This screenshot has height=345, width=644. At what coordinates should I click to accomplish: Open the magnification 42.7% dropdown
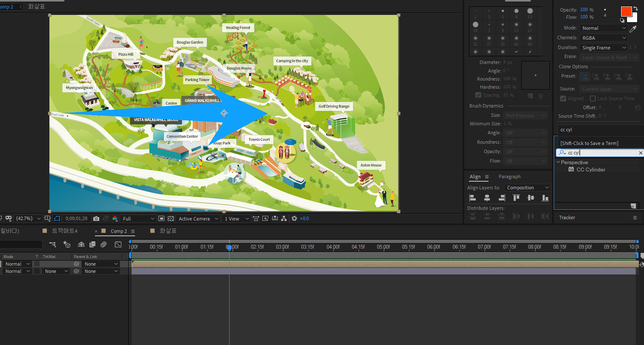(x=28, y=218)
